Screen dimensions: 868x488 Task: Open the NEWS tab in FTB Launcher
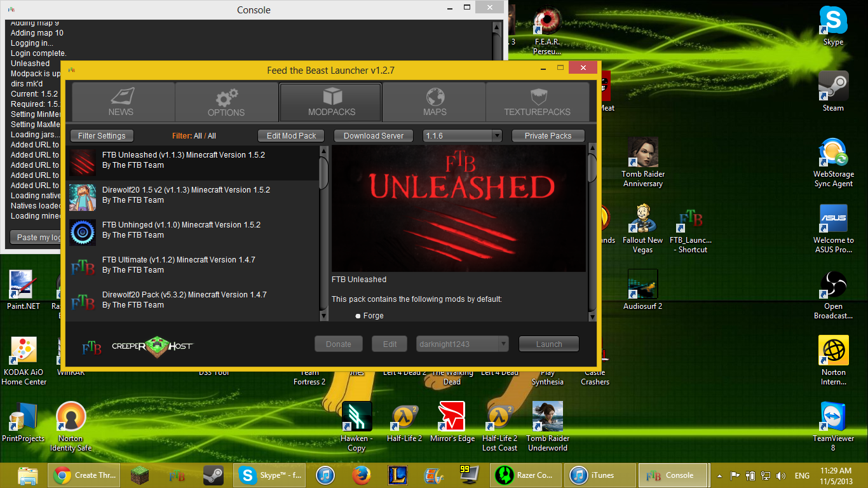pyautogui.click(x=123, y=102)
